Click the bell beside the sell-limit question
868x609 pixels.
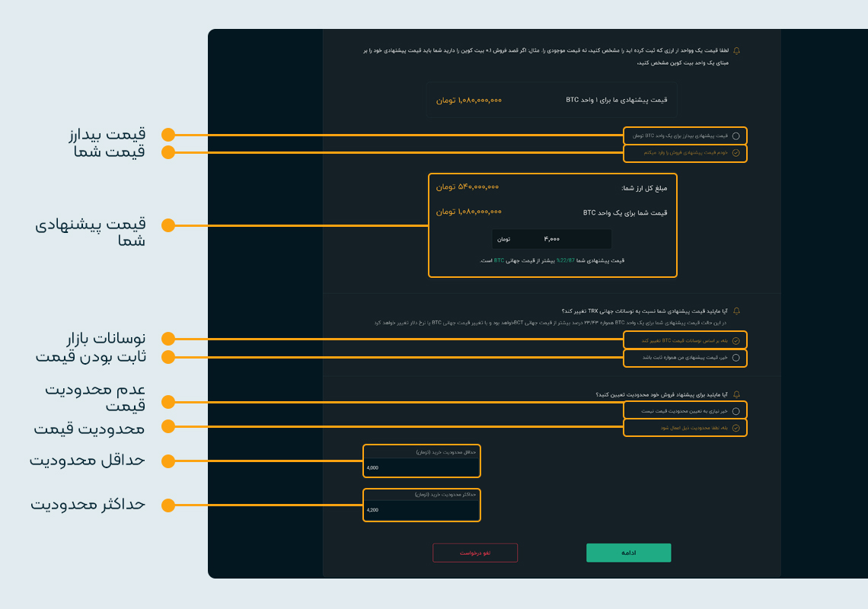pyautogui.click(x=736, y=395)
